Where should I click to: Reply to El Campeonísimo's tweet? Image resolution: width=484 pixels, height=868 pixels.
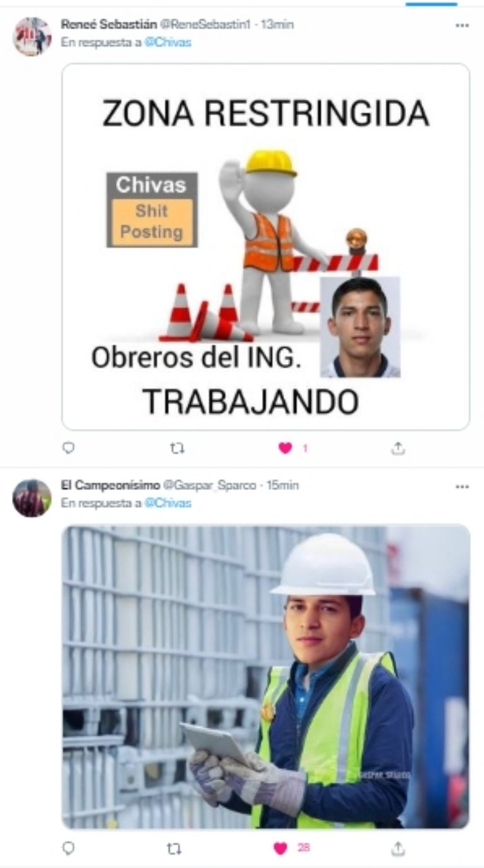tap(69, 848)
